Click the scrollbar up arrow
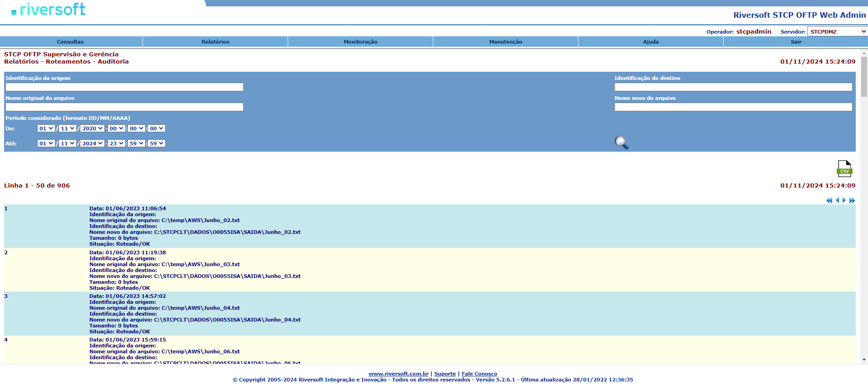868x386 pixels. [864, 53]
